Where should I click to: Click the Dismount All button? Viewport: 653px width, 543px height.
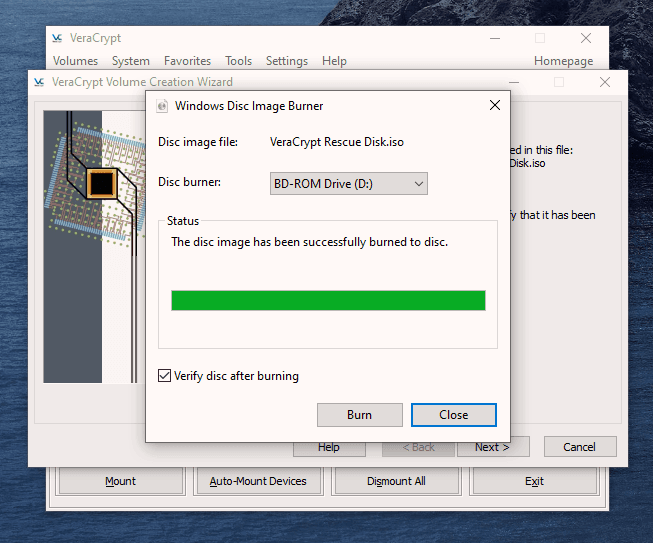click(x=396, y=481)
